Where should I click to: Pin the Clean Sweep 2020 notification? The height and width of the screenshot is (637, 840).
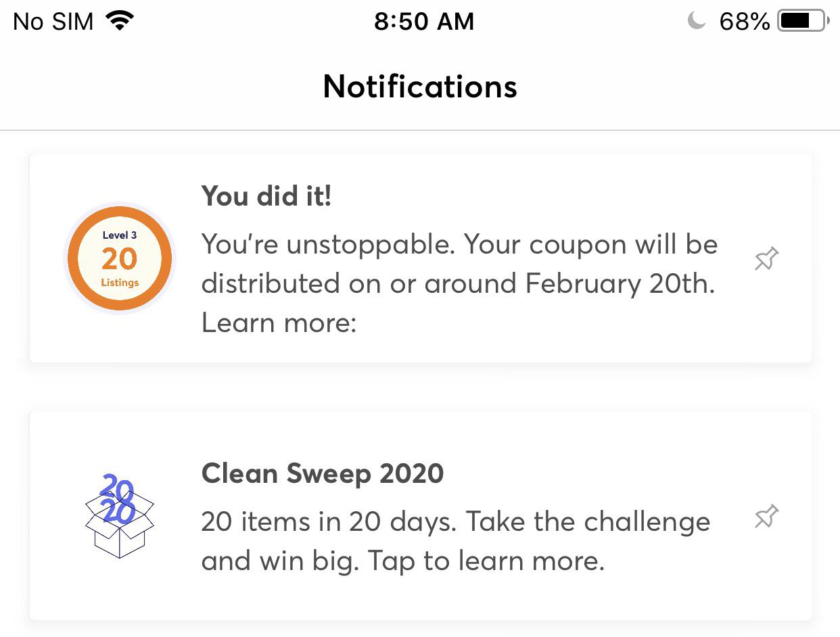[765, 516]
